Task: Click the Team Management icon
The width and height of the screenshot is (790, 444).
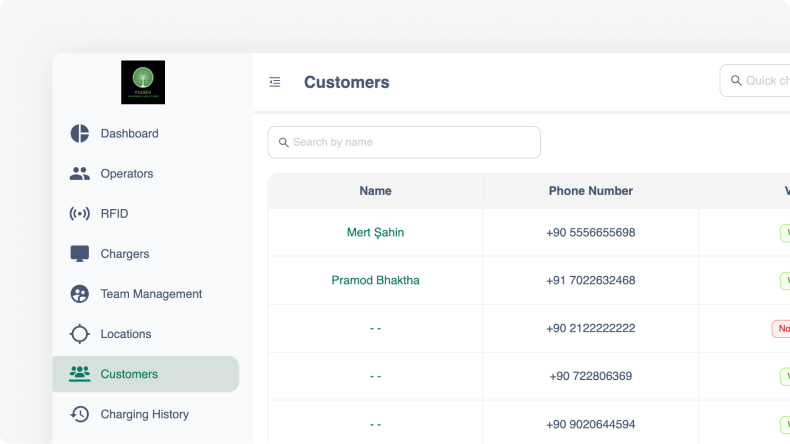Action: click(x=80, y=294)
